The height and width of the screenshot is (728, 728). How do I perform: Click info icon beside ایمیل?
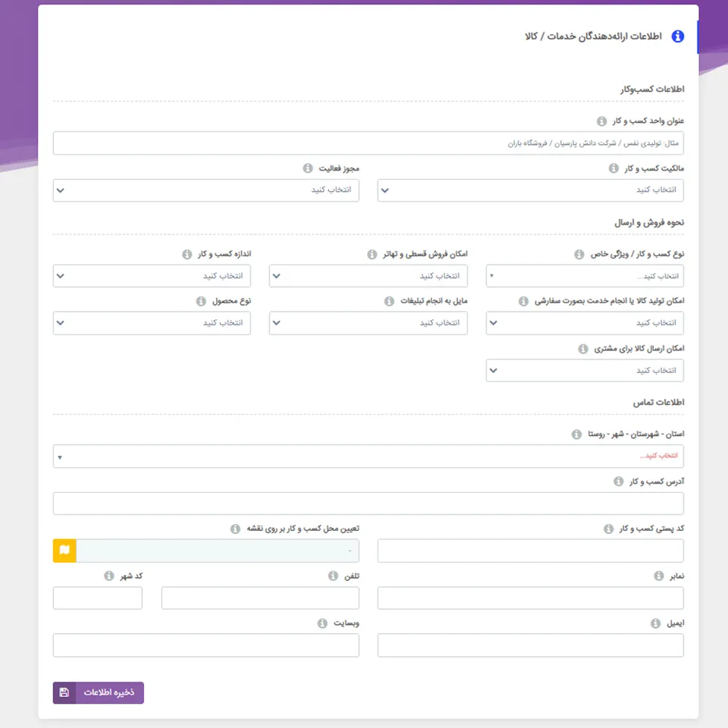[x=655, y=623]
